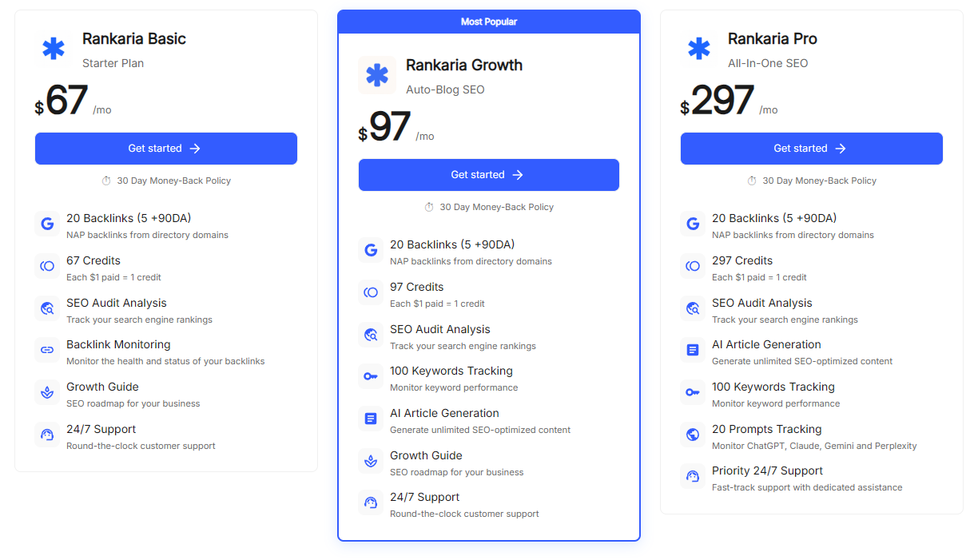
Task: Click AI Article Generation icon in Growth plan
Action: pos(371,419)
